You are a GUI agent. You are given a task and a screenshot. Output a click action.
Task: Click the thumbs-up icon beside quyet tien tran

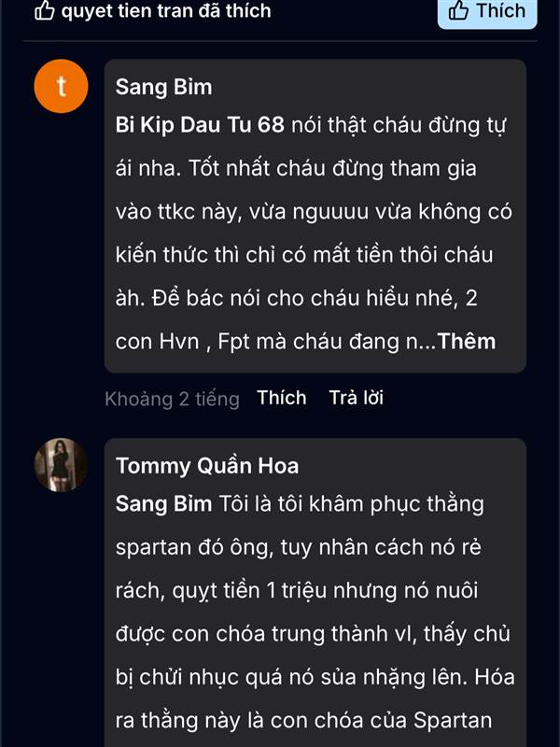tap(45, 11)
